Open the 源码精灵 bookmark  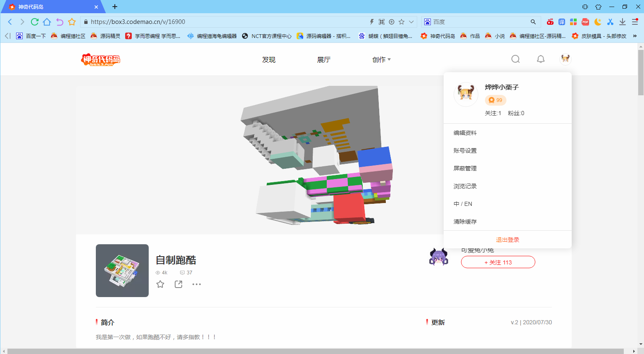pos(105,36)
